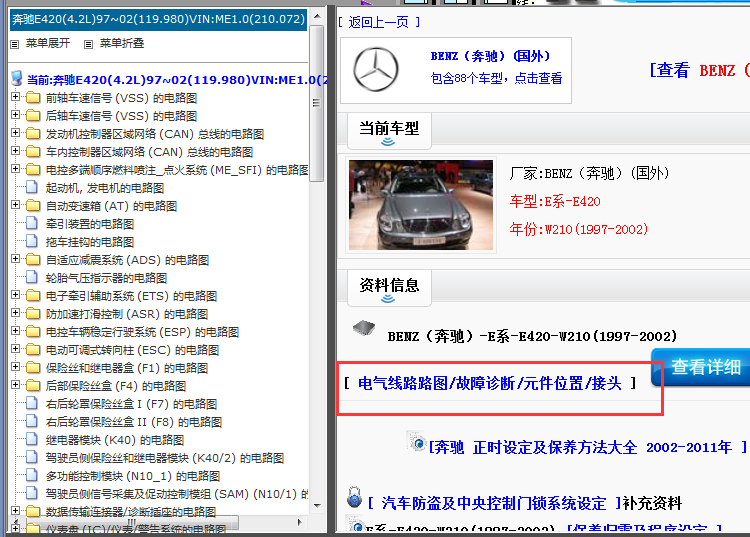The width and height of the screenshot is (750, 537).
Task: Click the chevron icon under 资料信息
Action: click(388, 298)
